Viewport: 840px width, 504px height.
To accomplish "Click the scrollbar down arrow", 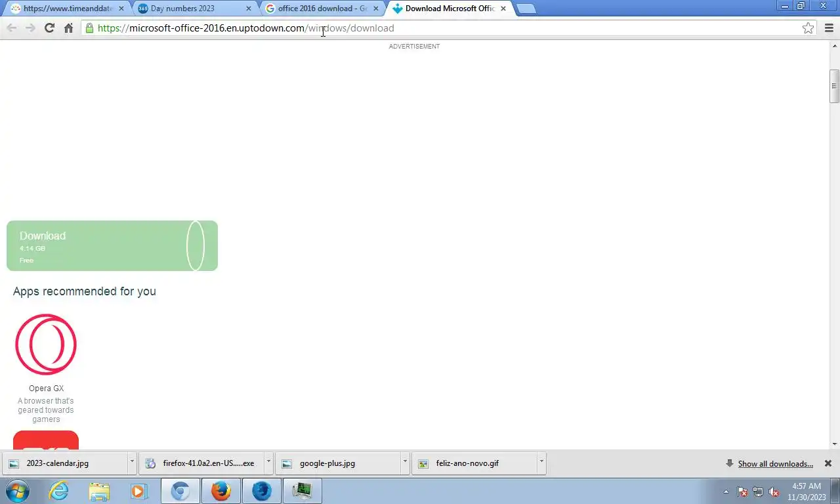I will (835, 444).
